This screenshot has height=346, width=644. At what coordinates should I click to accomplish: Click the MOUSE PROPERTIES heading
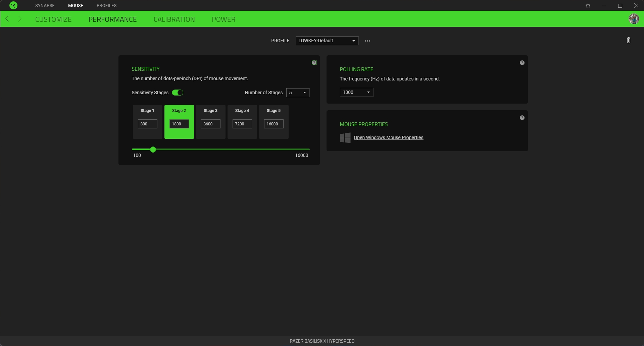point(364,124)
